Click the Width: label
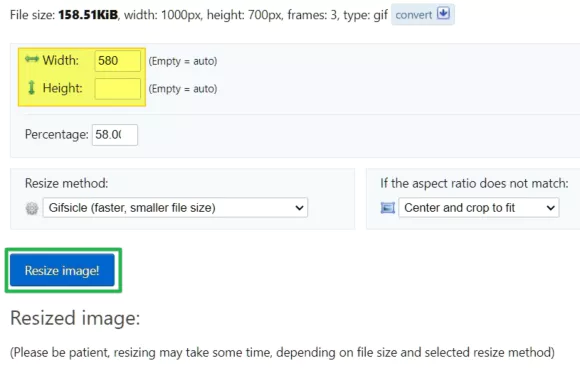The width and height of the screenshot is (580, 373). coord(60,60)
